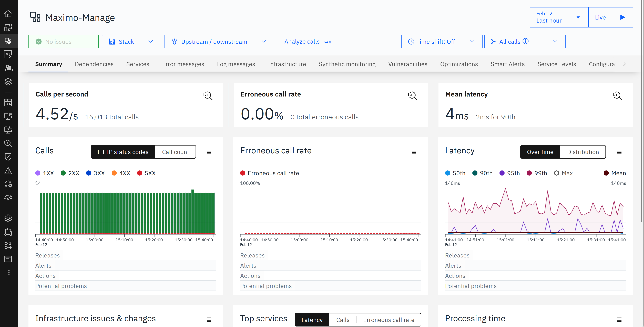The height and width of the screenshot is (327, 644).
Task: Open the Feb 12 Last hour time picker
Action: coord(559,17)
